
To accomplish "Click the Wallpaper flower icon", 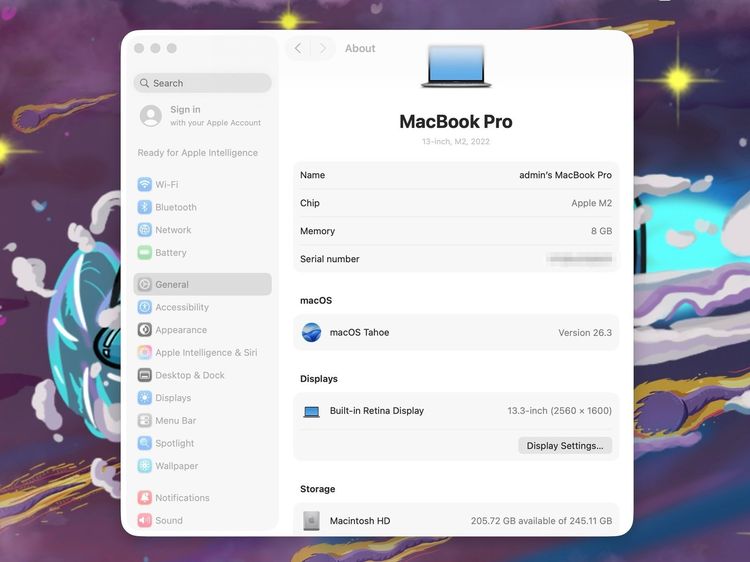I will 144,466.
